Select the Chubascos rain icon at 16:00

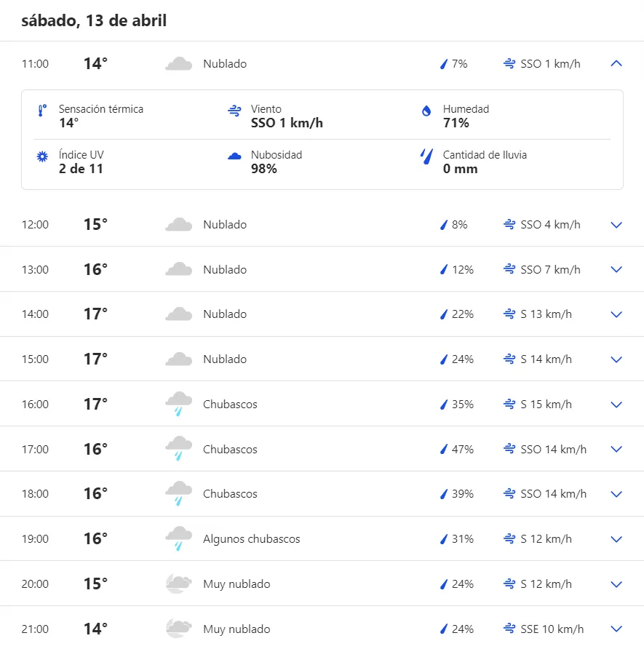click(x=178, y=404)
